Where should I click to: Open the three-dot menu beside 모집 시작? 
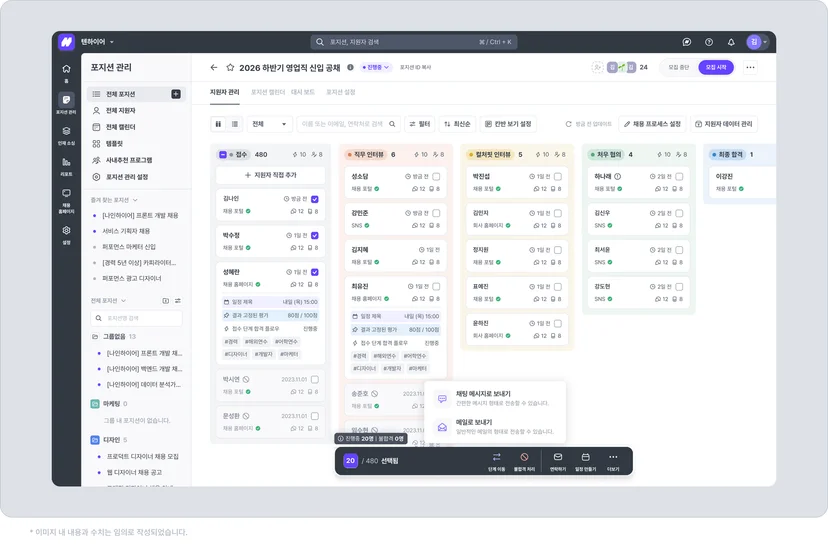coord(750,67)
